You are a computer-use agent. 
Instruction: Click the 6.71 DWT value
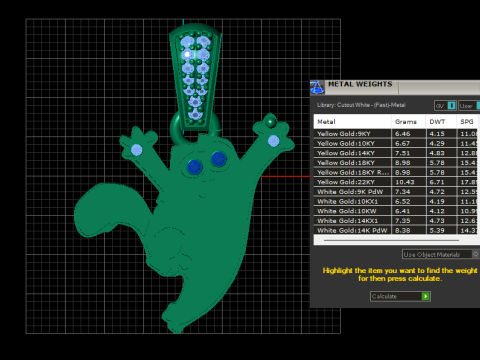click(x=437, y=182)
